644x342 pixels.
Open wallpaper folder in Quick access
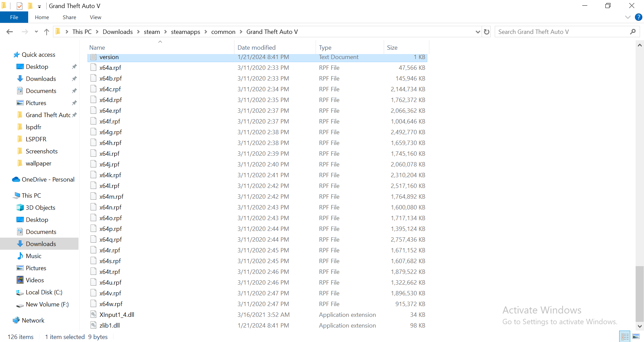39,163
